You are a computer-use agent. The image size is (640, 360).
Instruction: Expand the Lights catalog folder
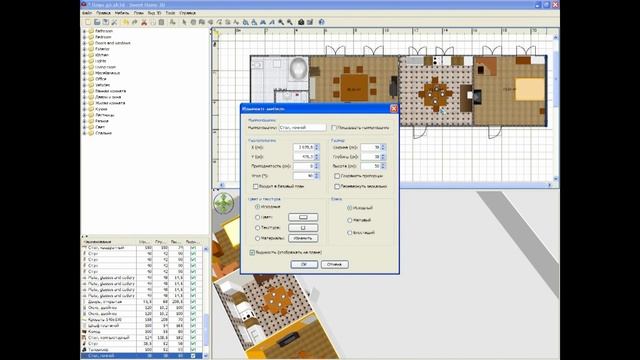[x=84, y=61]
